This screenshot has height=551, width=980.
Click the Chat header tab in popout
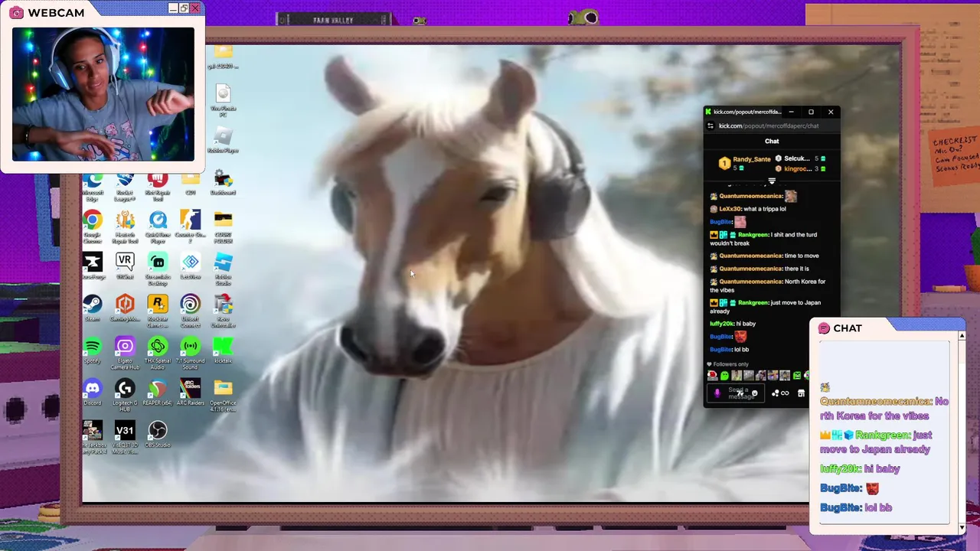click(772, 141)
